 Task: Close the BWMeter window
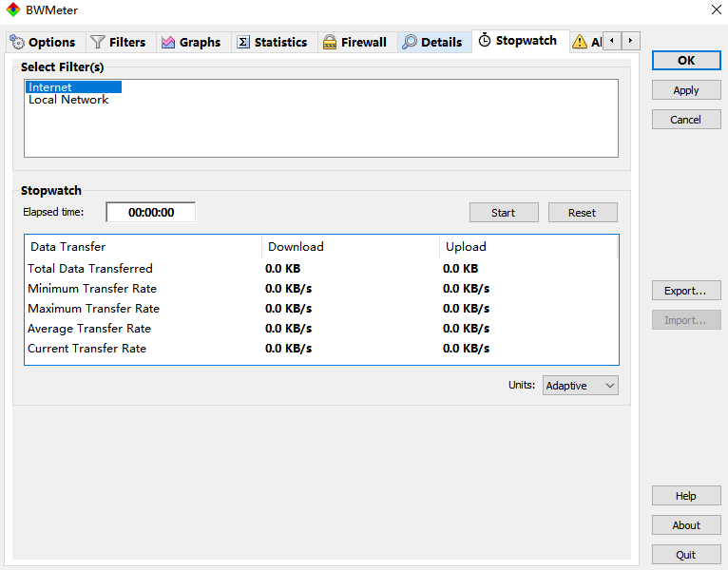(x=717, y=9)
